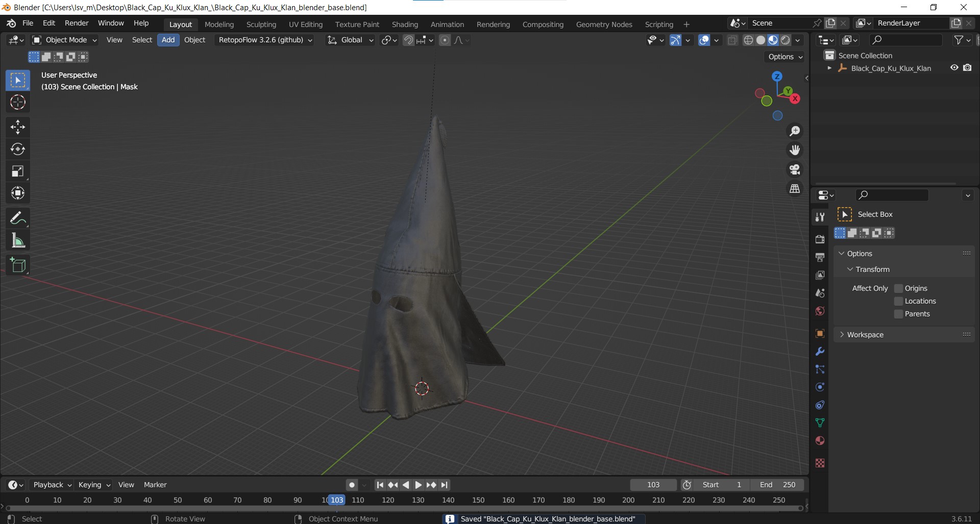This screenshot has width=980, height=524.
Task: Open the Add menu in viewport header
Action: click(168, 40)
